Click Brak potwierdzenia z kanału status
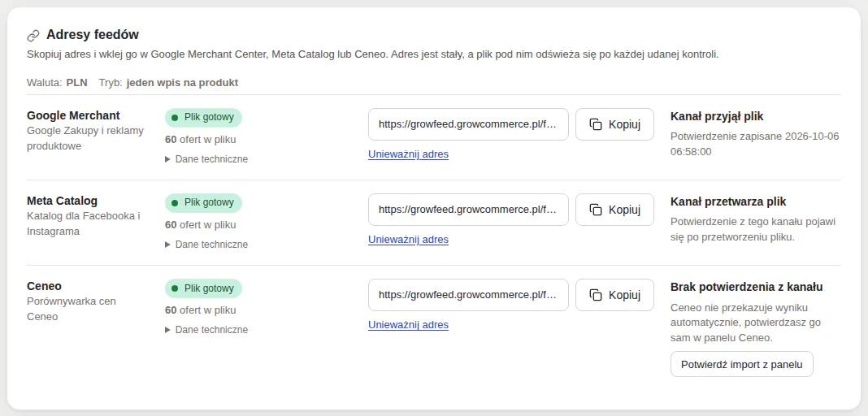868x416 pixels. pyautogui.click(x=746, y=287)
